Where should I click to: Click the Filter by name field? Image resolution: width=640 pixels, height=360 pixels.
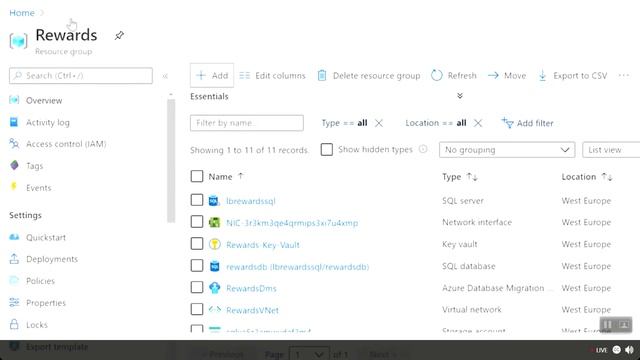tap(247, 123)
